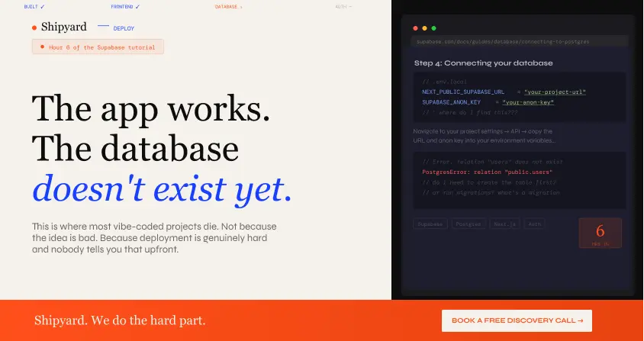Click the 'Navigate to your project settings' instruction text

(x=485, y=136)
